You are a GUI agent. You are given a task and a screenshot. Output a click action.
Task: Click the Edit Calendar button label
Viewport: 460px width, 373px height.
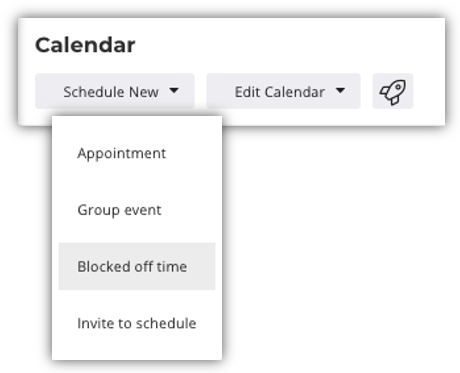tap(280, 92)
